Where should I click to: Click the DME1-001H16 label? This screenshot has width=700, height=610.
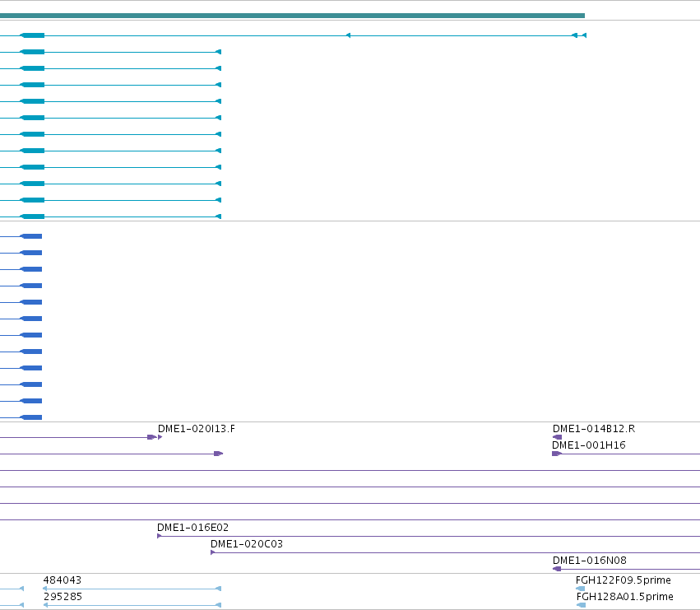pos(589,445)
